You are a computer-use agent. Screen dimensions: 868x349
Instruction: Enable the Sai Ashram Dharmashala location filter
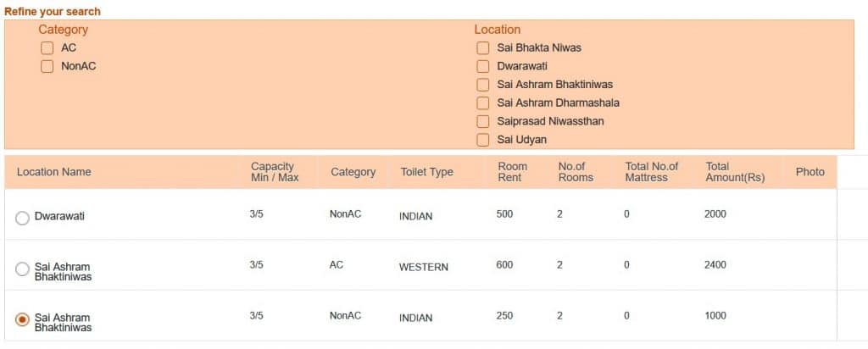(x=482, y=102)
